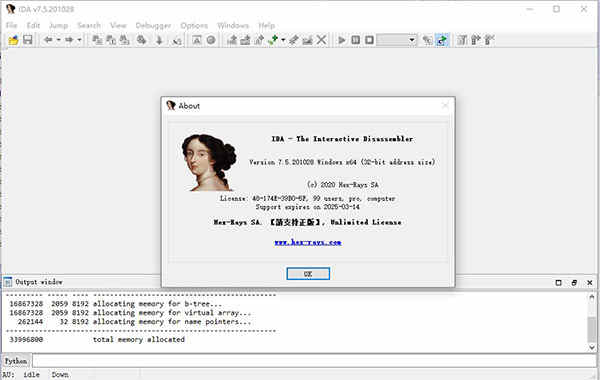Click Output window scrollbar up arrow

pyautogui.click(x=592, y=297)
